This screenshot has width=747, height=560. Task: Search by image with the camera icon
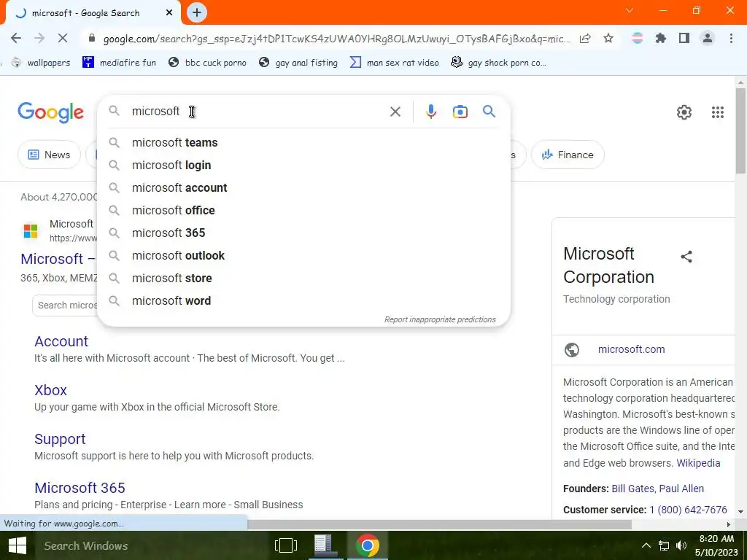[x=460, y=112]
